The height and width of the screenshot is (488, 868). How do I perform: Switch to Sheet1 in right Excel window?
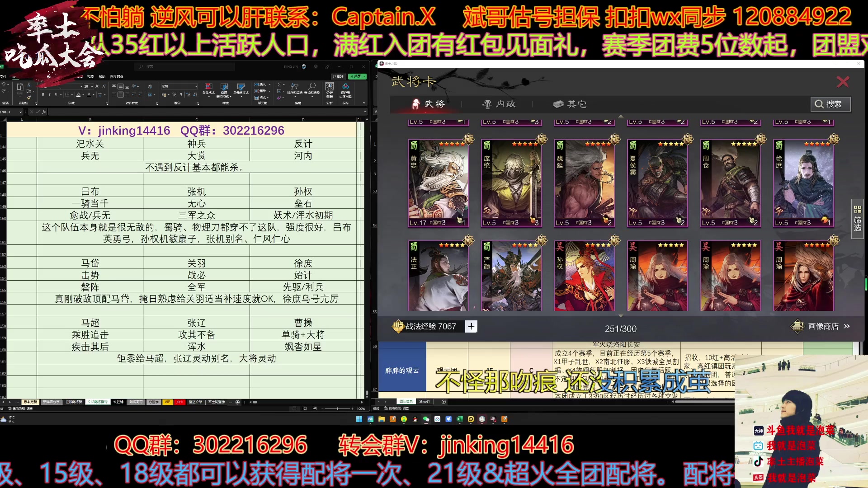(x=425, y=401)
